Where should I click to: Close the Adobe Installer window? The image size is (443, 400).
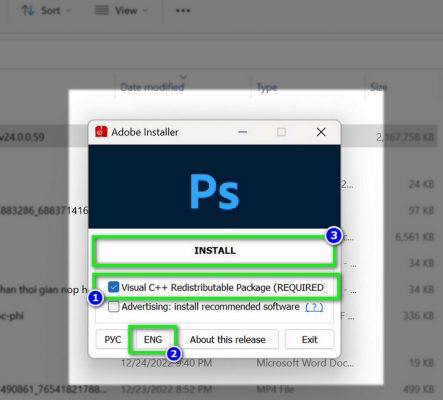tap(321, 132)
